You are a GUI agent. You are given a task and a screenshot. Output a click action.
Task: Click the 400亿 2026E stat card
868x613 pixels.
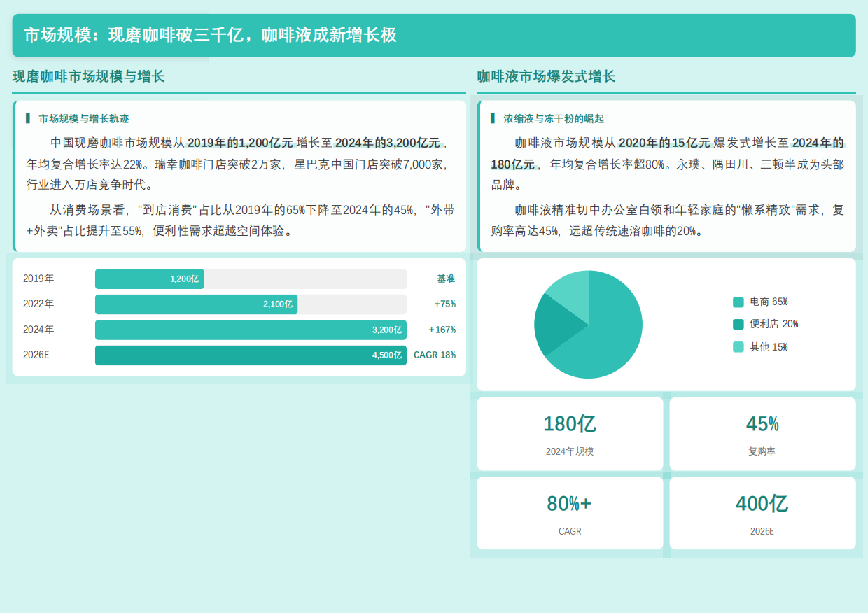(x=762, y=512)
